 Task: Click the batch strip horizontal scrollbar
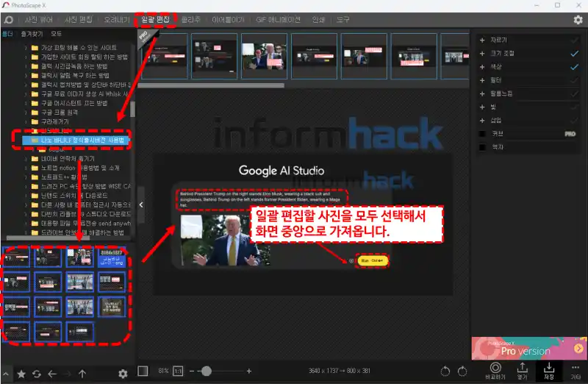point(211,85)
